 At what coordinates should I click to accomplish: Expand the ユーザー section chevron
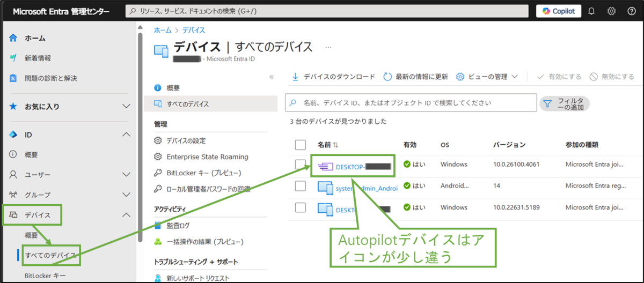126,174
